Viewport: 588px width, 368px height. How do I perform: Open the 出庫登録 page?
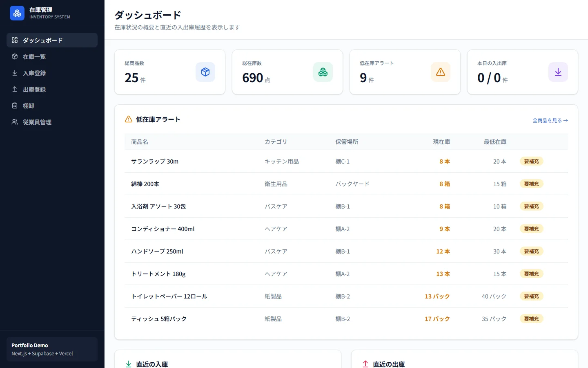point(52,89)
